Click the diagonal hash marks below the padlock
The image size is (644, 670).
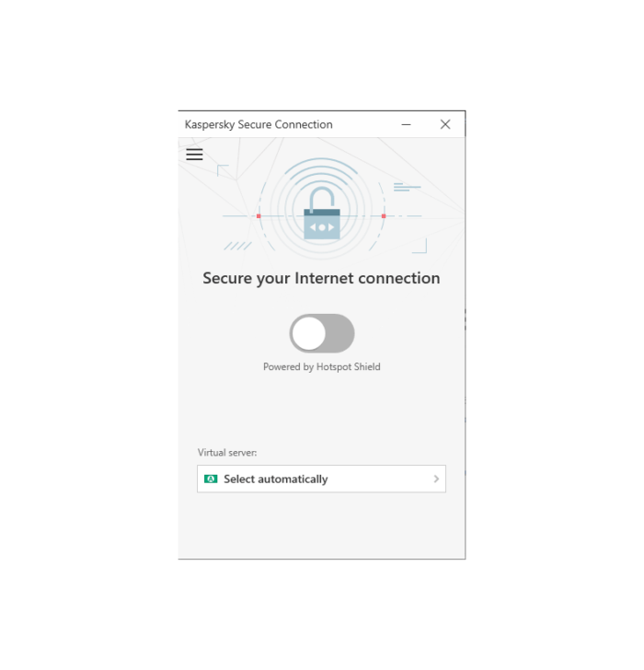coord(237,246)
